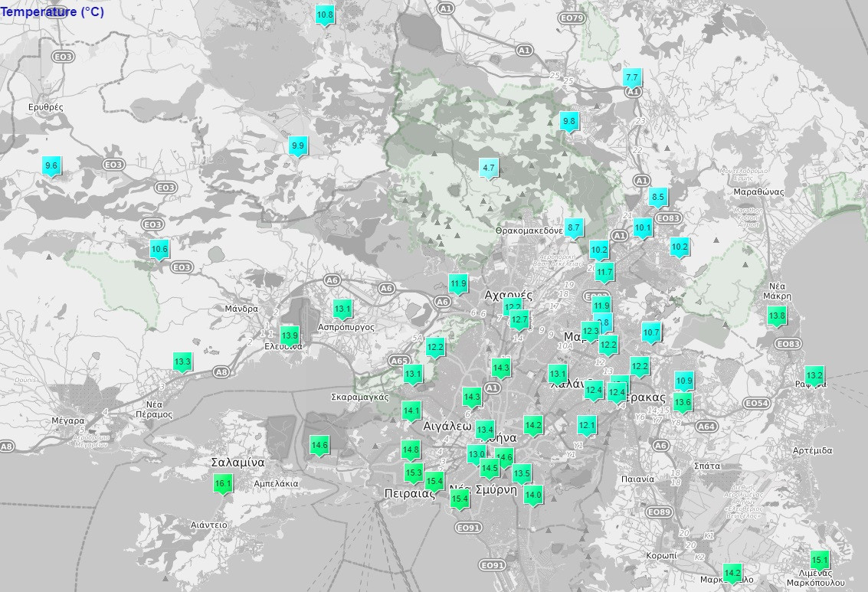Select the 10.7 temperature station marker
This screenshot has width=868, height=592.
click(x=651, y=332)
